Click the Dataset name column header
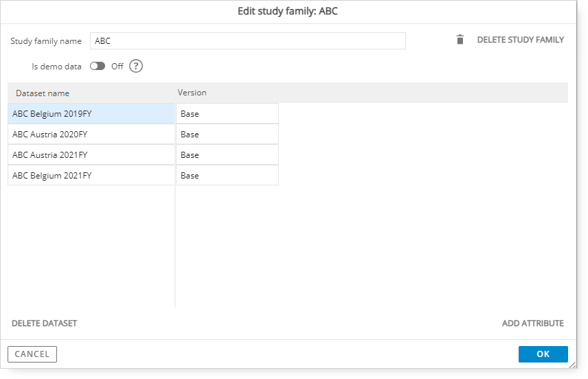 43,93
